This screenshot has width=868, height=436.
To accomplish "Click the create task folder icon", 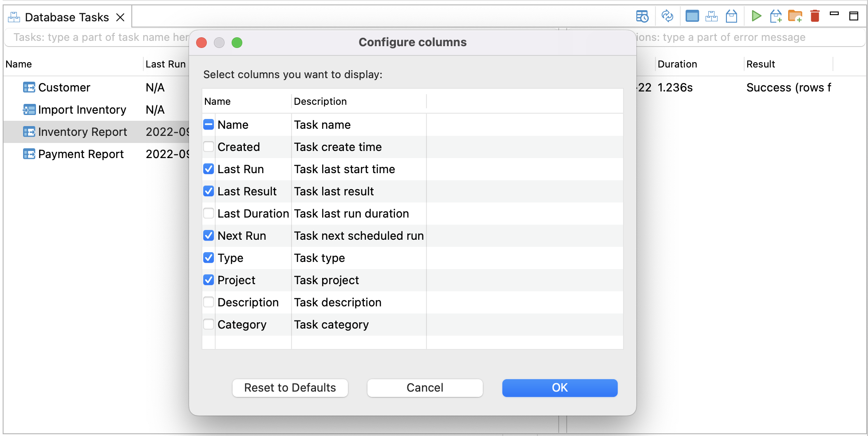I will [x=795, y=16].
